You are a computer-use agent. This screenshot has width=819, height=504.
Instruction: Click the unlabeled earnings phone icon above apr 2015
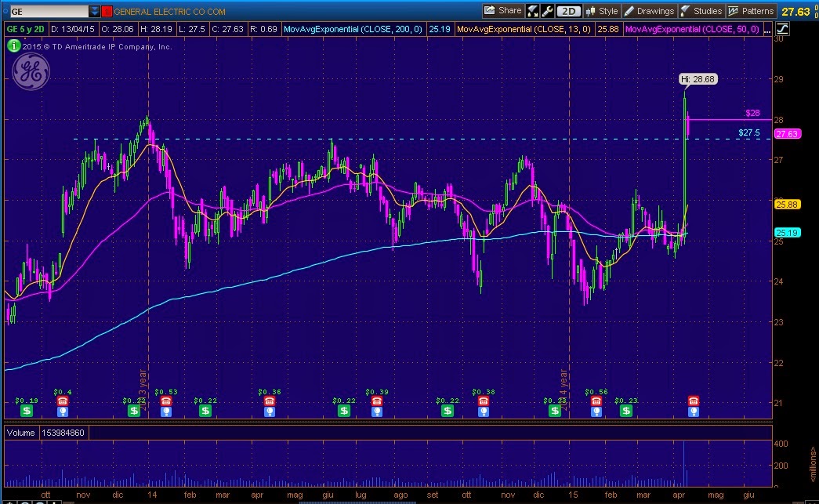(694, 401)
